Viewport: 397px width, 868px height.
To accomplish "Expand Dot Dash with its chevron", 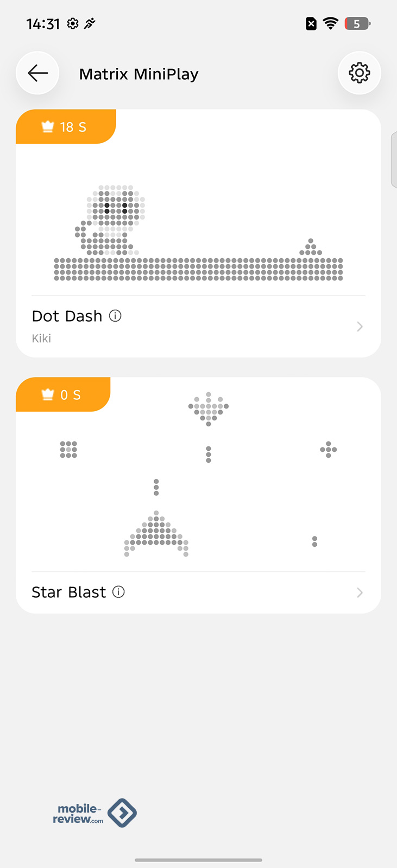I will pyautogui.click(x=360, y=326).
